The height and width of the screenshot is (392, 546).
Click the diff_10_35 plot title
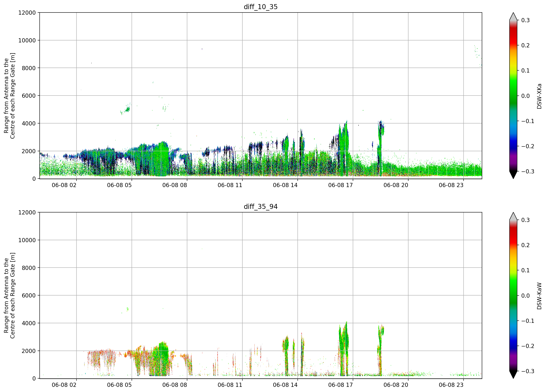(260, 7)
